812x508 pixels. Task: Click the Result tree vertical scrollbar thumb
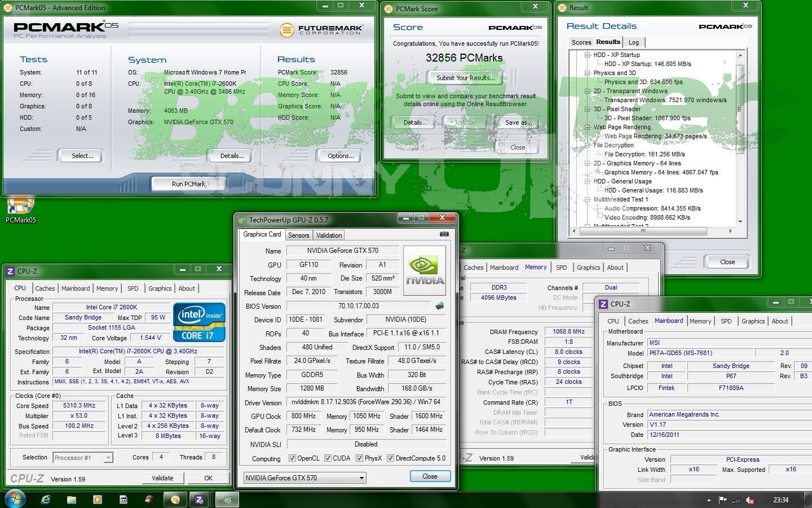740,108
